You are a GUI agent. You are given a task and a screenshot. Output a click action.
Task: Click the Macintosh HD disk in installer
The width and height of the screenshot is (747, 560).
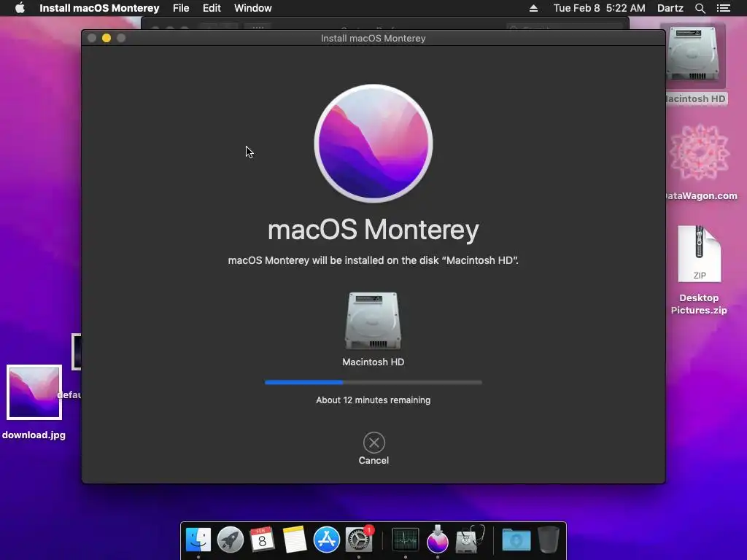pos(373,322)
